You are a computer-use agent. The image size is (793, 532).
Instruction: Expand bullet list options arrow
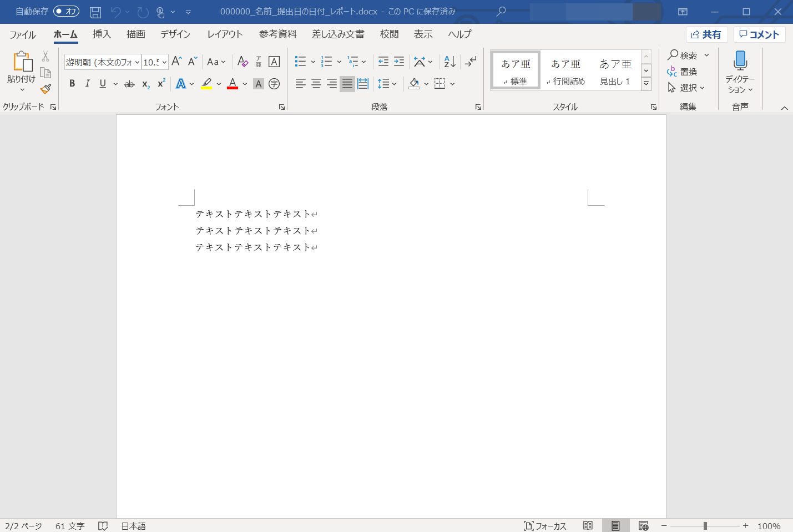313,62
